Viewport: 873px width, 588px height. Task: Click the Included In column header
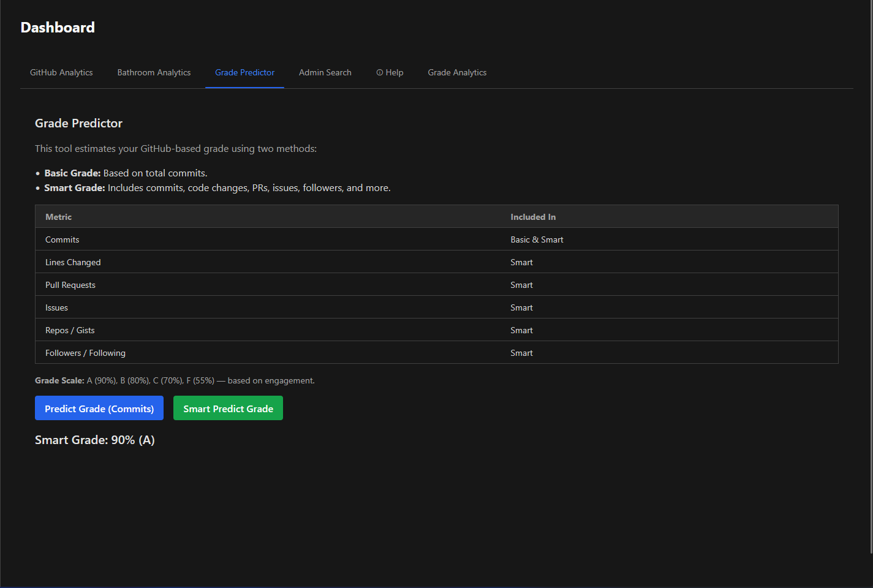tap(533, 217)
